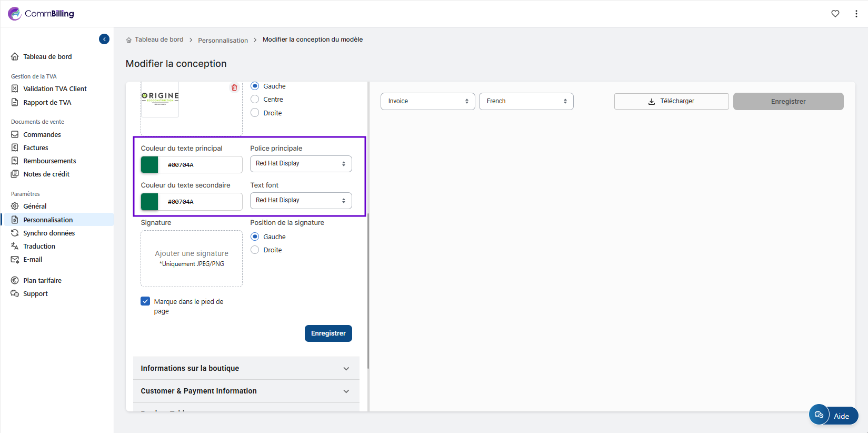Click the heart favorites icon

click(x=835, y=14)
